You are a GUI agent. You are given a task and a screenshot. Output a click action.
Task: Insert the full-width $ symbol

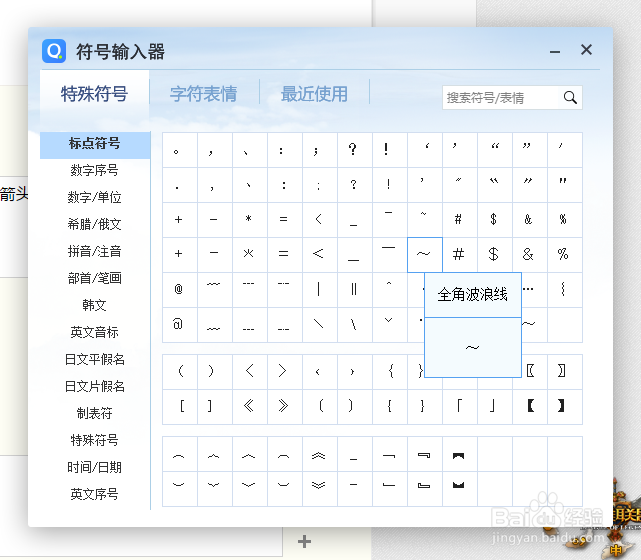(495, 255)
